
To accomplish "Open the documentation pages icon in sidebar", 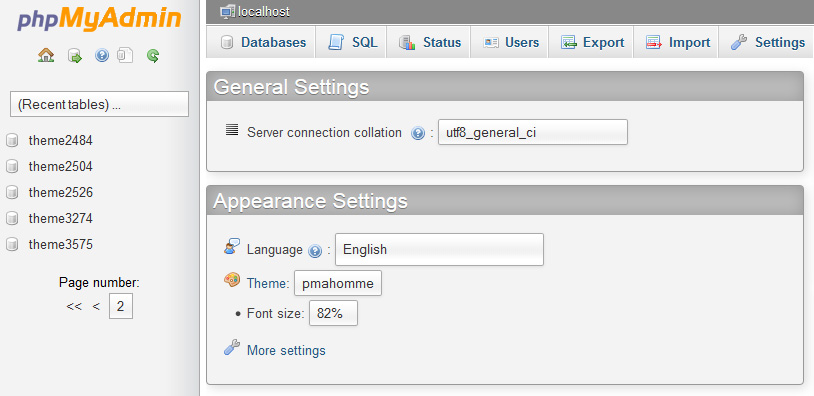I will point(125,56).
